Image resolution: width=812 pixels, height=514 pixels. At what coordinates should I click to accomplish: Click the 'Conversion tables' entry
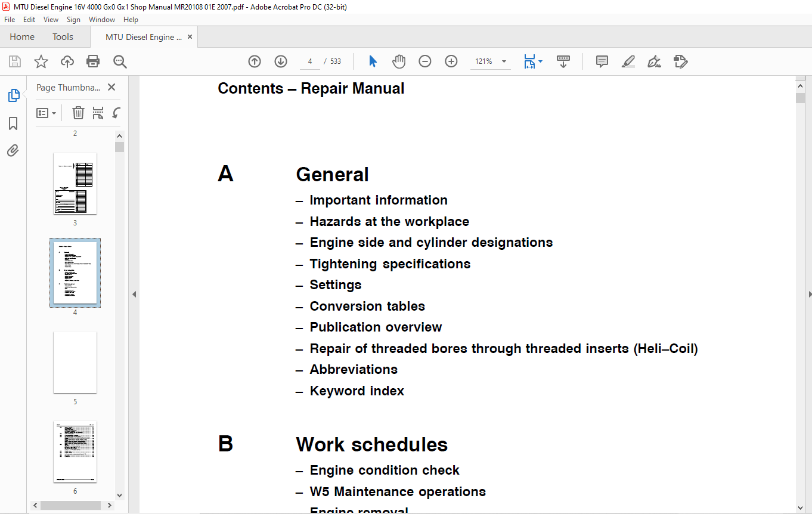click(367, 306)
